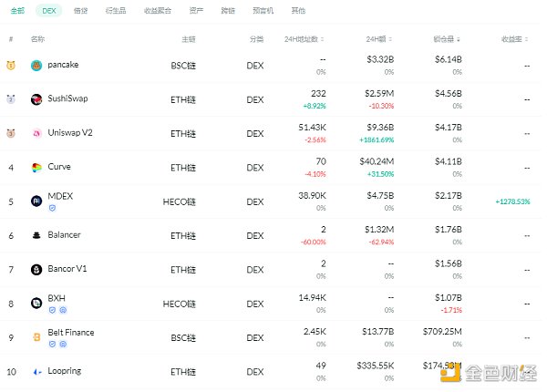Screen dimensions: 547x392
Task: Click the $1.56B locked value for Bancor V1
Action: (448, 263)
